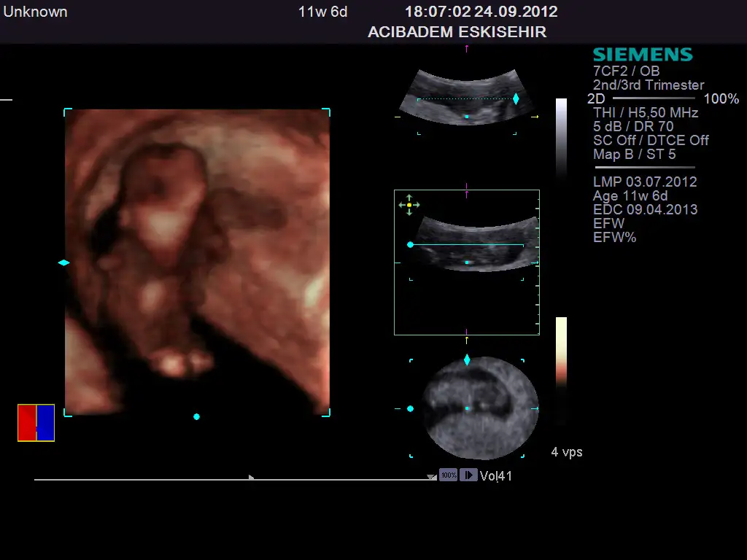747x560 pixels.
Task: Click the grayscale map bar
Action: point(561,139)
